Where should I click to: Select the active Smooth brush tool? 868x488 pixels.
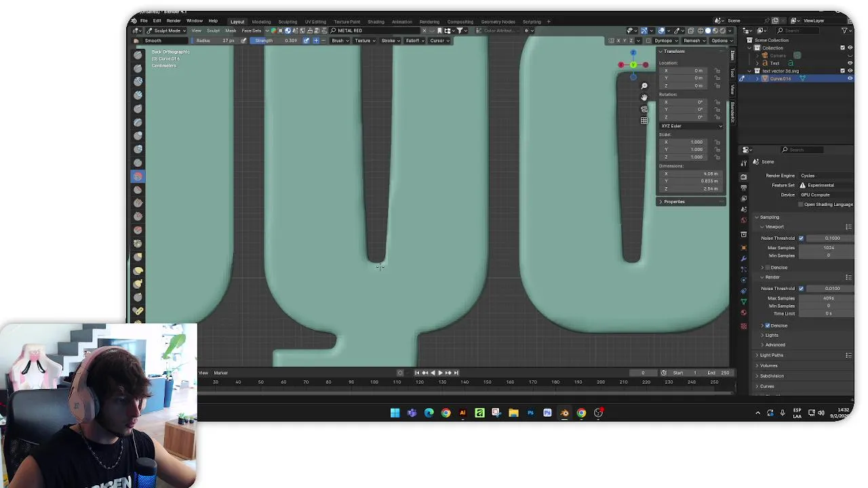click(138, 176)
